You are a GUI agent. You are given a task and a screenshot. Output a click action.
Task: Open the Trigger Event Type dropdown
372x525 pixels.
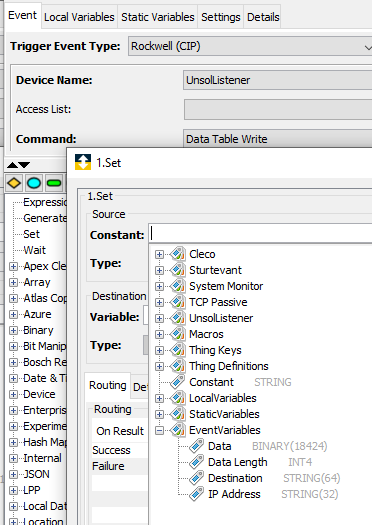pyautogui.click(x=250, y=46)
